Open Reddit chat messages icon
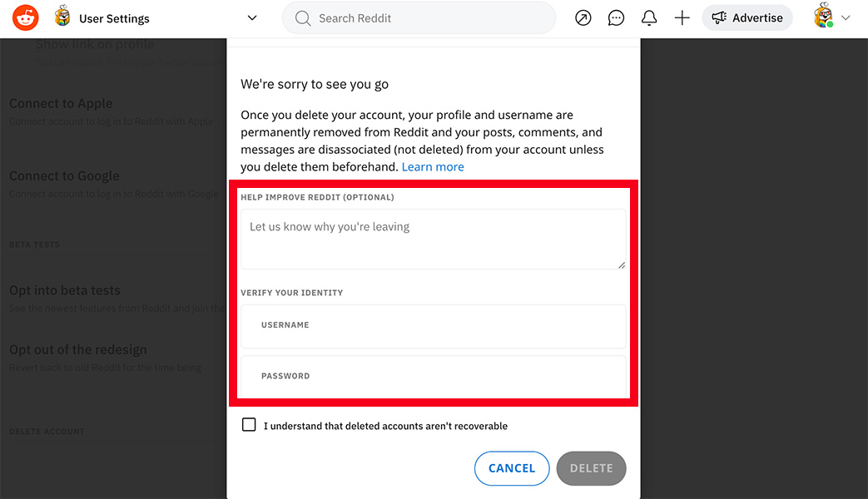This screenshot has width=868, height=499. 616,17
